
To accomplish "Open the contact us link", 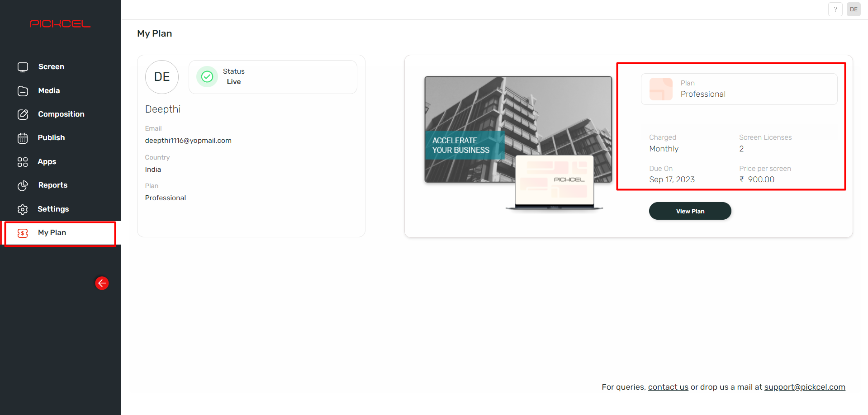I will click(x=668, y=387).
